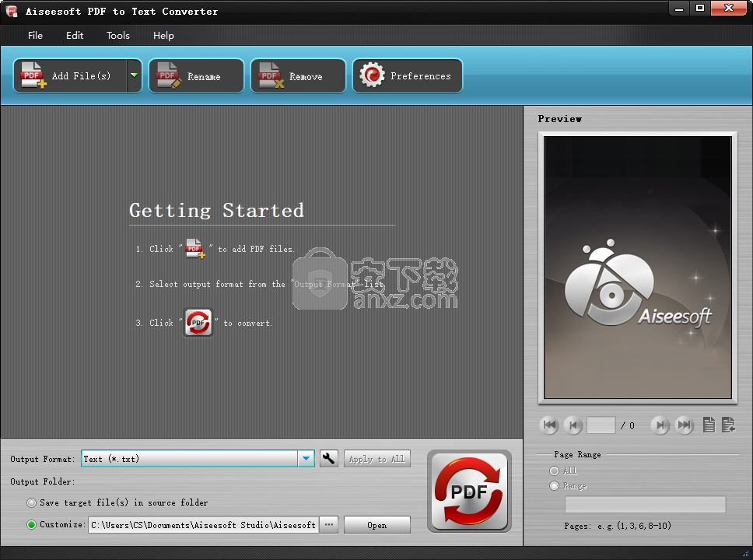
Task: Open Preferences from the toolbar
Action: [x=408, y=76]
